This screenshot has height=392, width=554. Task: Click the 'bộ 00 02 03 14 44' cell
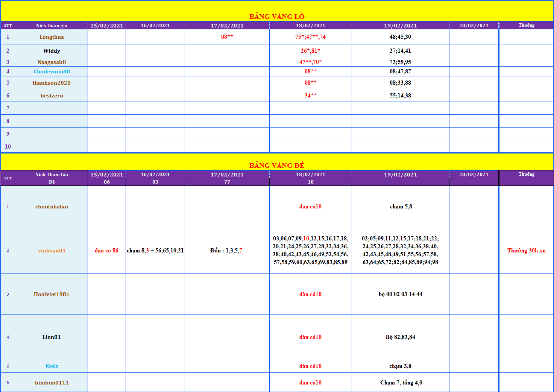pyautogui.click(x=400, y=294)
